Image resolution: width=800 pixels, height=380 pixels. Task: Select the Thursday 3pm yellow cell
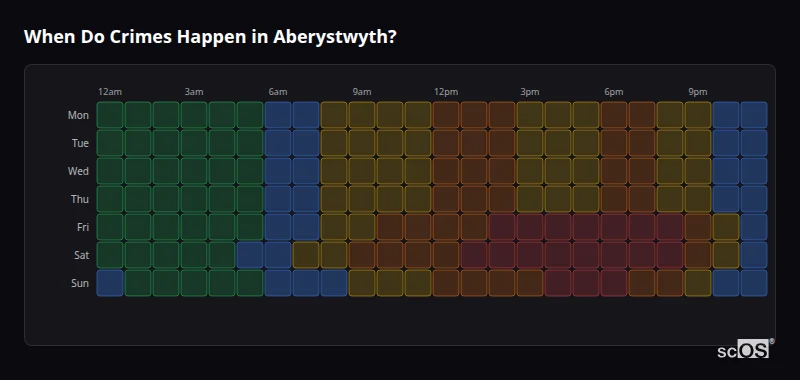pos(530,199)
